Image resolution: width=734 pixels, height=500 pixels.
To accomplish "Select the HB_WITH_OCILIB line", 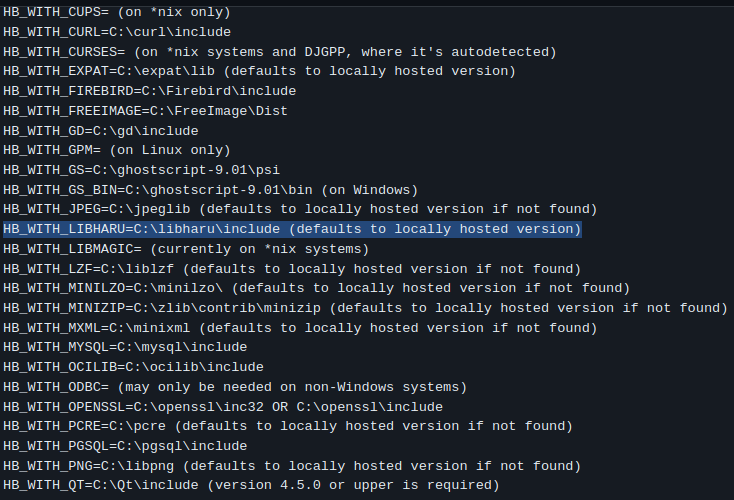I will click(x=133, y=367).
